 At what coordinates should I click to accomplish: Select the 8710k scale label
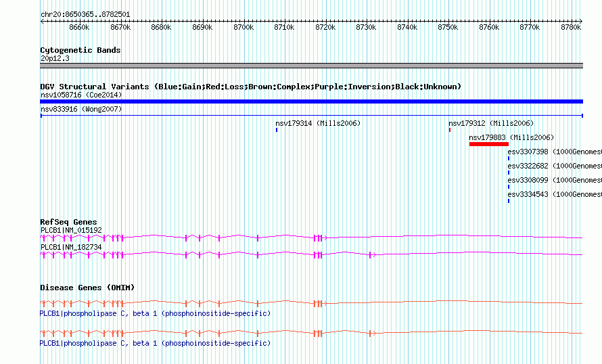(x=284, y=27)
